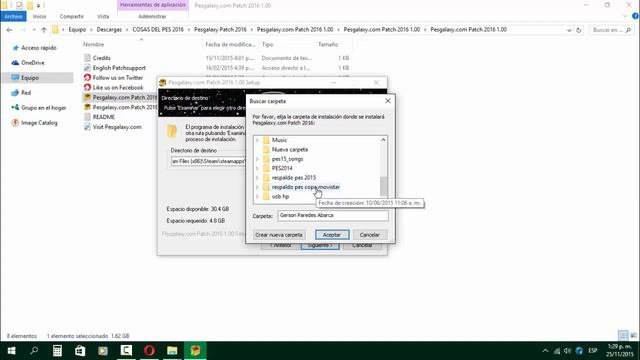This screenshot has height=360, width=640.
Task: Switch Explorer to details view icon
Action: click(x=623, y=336)
